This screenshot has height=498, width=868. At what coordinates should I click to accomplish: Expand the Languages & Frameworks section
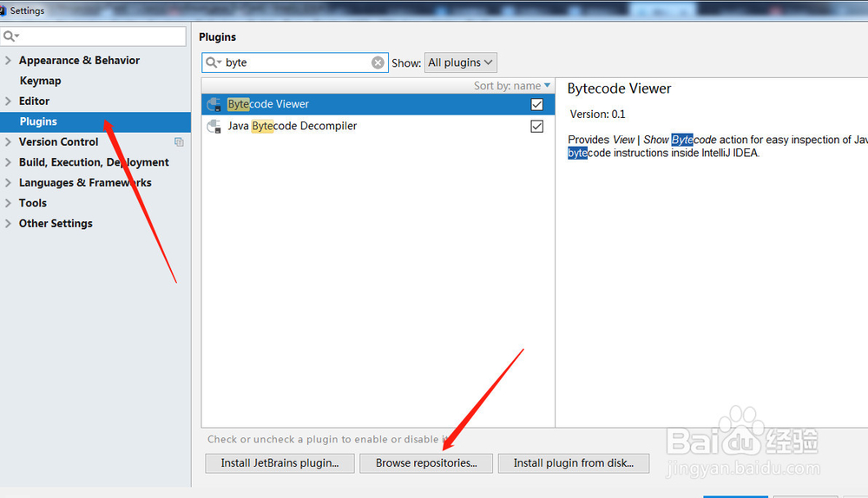(8, 182)
